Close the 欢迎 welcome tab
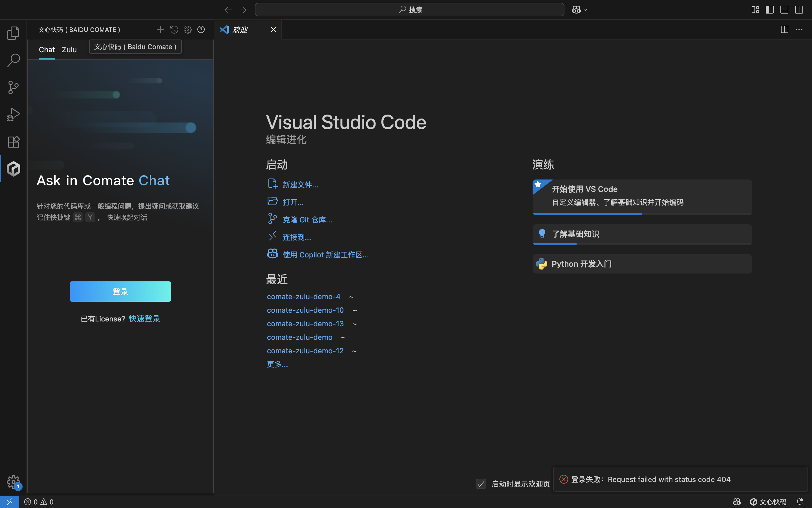The width and height of the screenshot is (812, 508). tap(273, 30)
